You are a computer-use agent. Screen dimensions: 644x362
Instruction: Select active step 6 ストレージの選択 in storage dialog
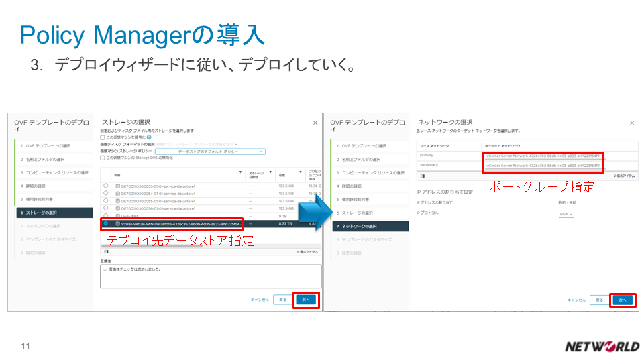(54, 213)
